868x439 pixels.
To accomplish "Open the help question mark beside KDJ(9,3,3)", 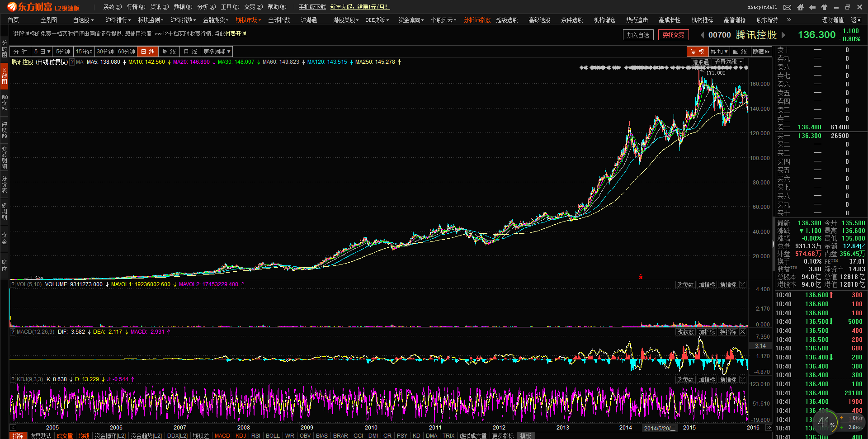I will 13,379.
